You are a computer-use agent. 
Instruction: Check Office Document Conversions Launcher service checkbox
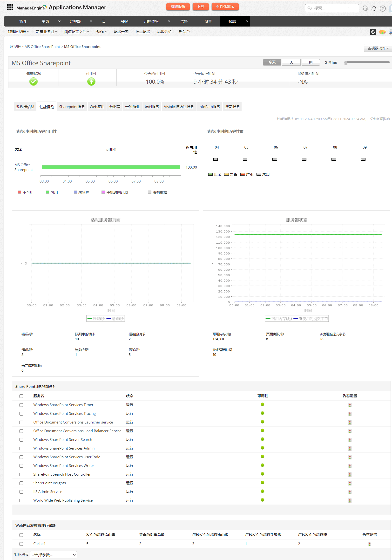click(21, 423)
